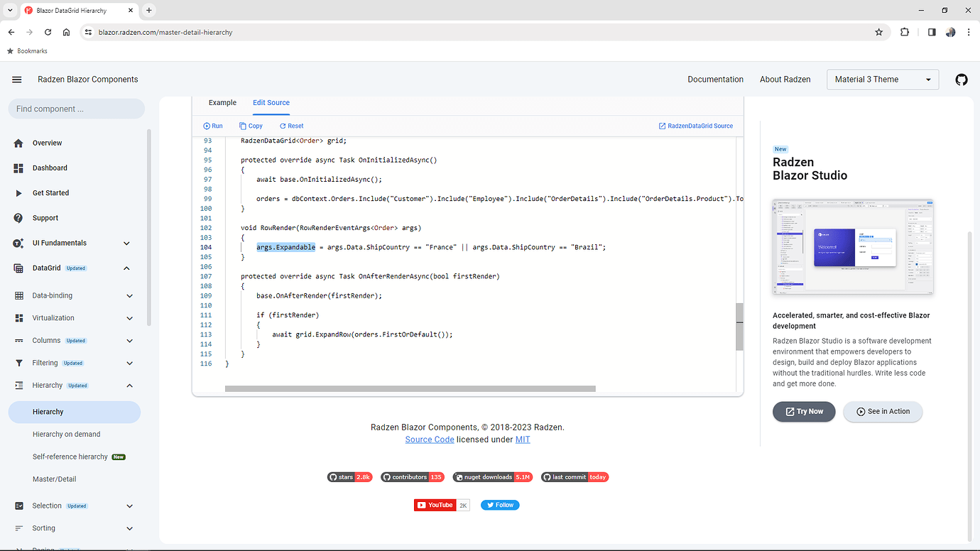Open the sidebar hamburger menu
980x551 pixels.
pos(17,80)
